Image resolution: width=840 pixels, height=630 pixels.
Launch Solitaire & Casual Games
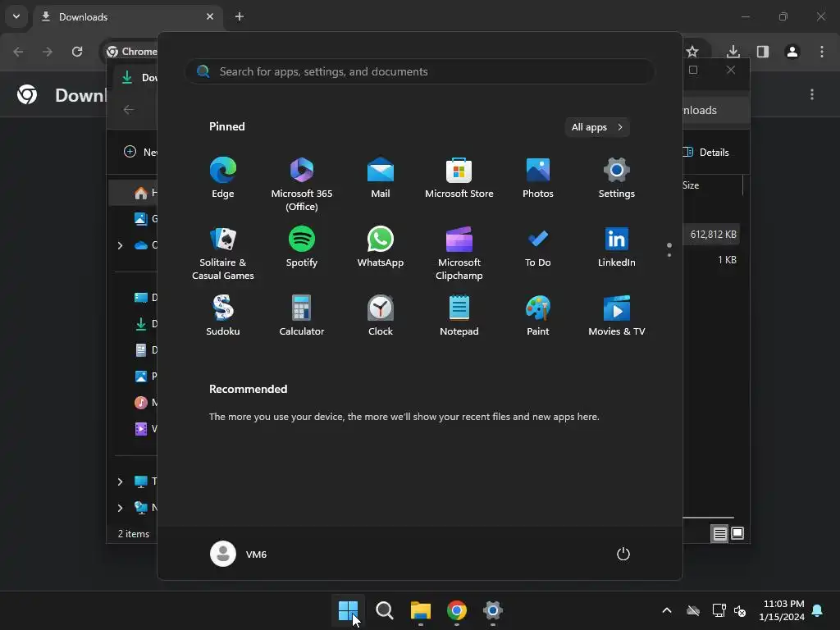click(223, 253)
